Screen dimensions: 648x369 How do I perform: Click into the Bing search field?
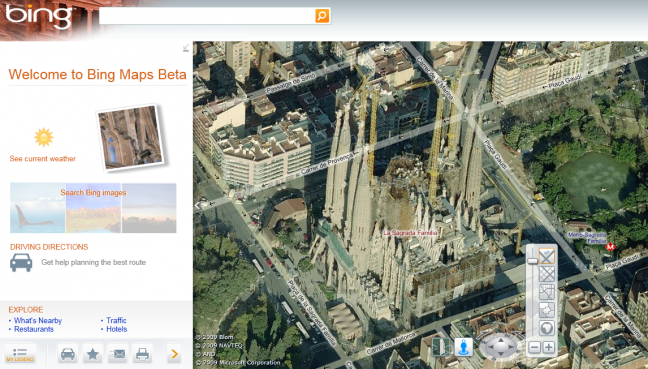[207, 16]
